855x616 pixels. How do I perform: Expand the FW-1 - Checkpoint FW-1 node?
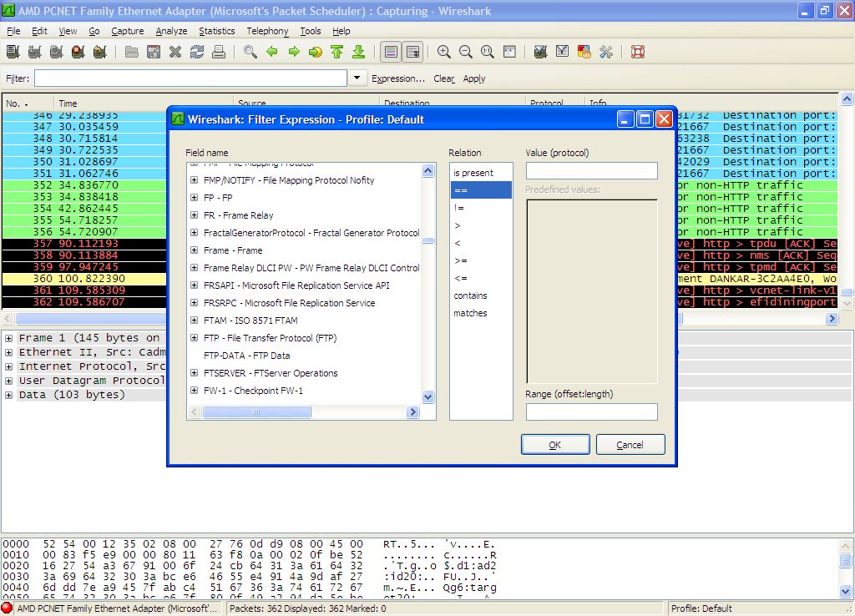point(194,391)
